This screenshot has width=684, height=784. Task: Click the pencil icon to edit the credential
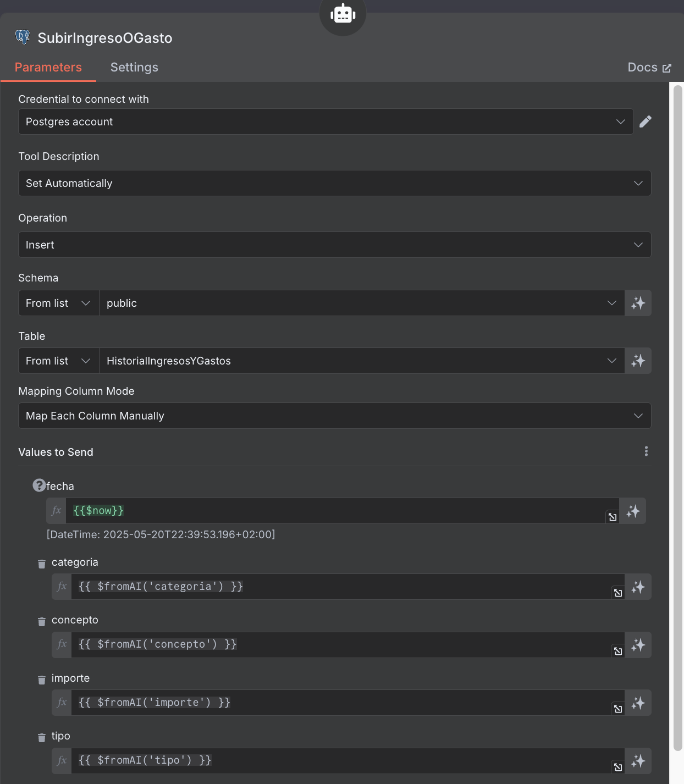(x=646, y=122)
